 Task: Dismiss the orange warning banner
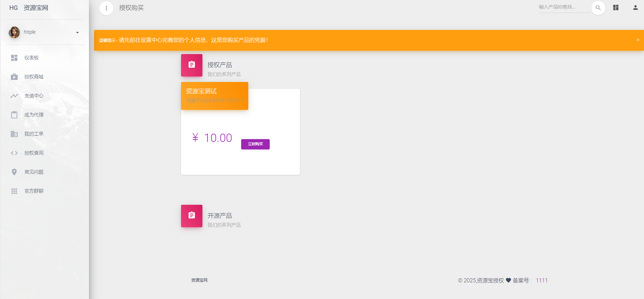(638, 40)
